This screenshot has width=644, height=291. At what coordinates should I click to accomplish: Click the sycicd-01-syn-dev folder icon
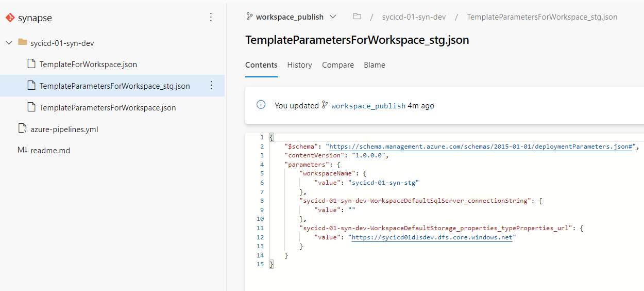22,42
